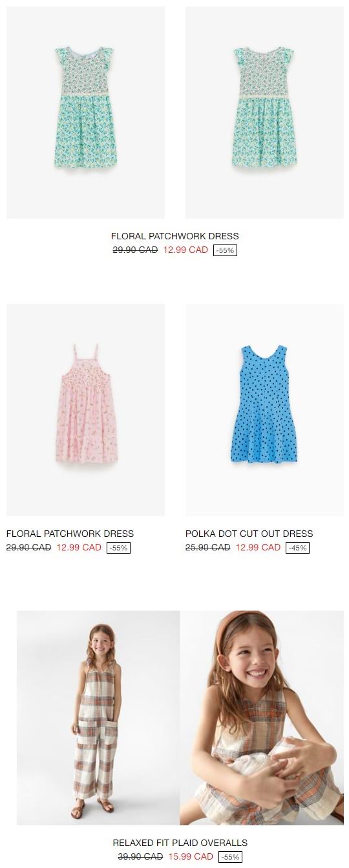349x868 pixels.
Task: Click the crossed-out 39.90 CAD price
Action: tap(140, 857)
